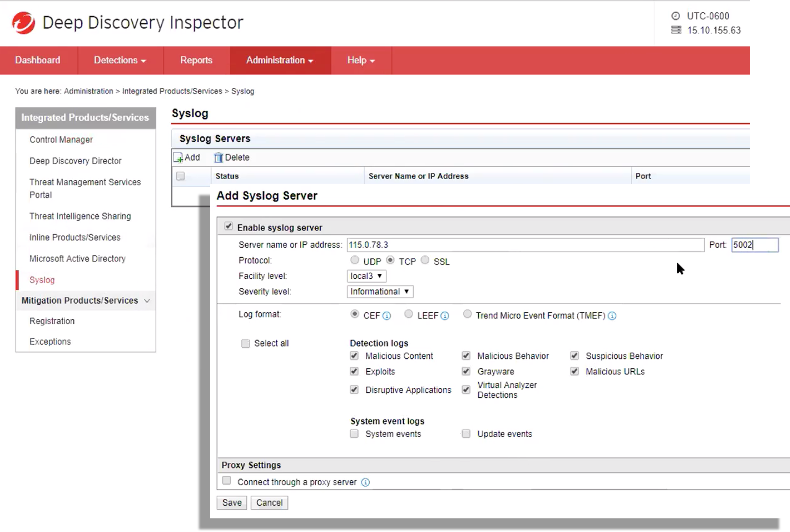Choose the CEF log format radio button

(355, 314)
